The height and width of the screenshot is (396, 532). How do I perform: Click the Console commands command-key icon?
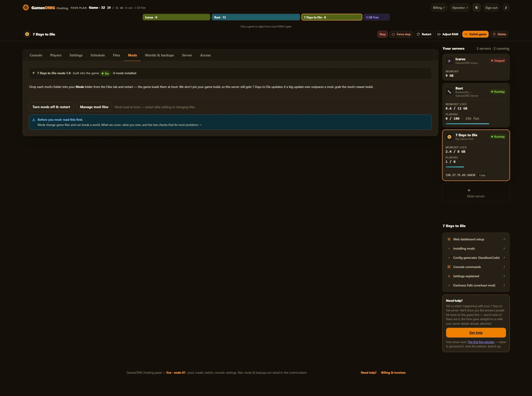point(449,267)
